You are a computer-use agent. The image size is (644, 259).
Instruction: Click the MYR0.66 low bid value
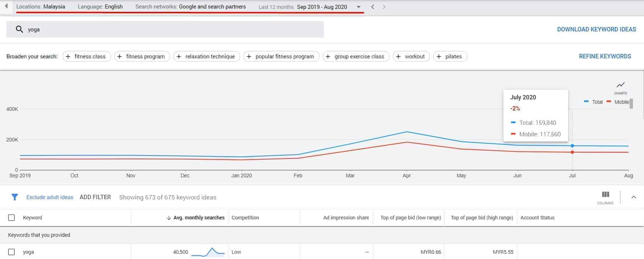431,252
